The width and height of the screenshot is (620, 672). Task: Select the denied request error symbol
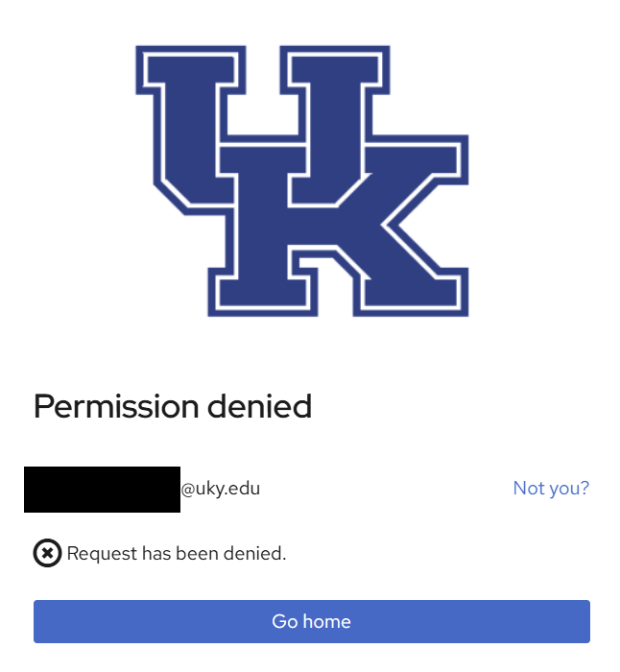pyautogui.click(x=47, y=554)
